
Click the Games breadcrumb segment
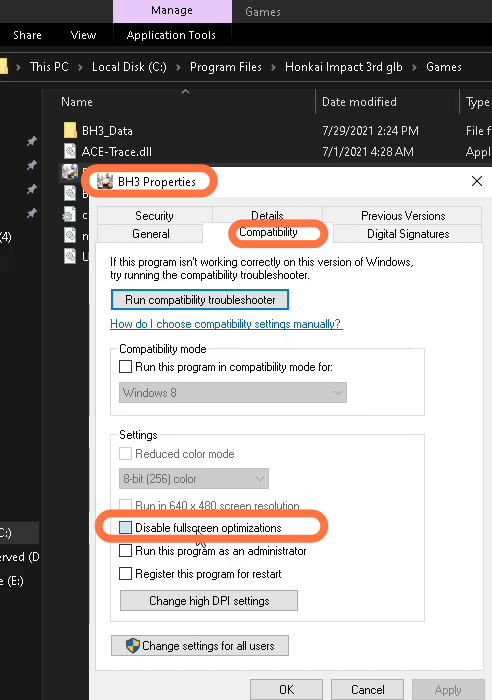coord(444,67)
